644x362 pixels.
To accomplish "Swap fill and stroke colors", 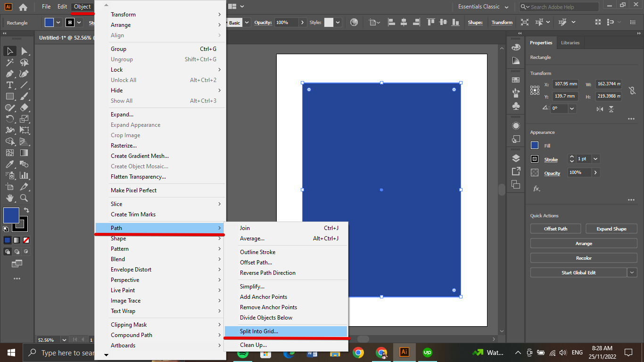I will point(26,210).
